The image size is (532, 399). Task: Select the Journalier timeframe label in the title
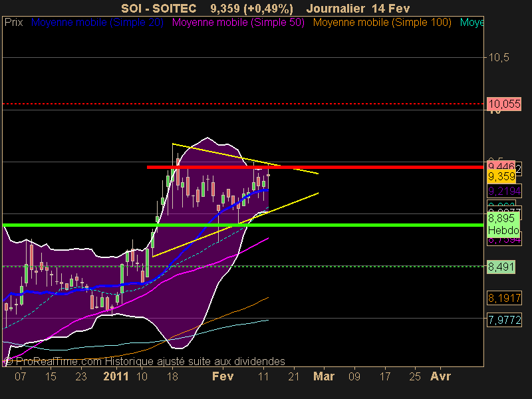336,9
